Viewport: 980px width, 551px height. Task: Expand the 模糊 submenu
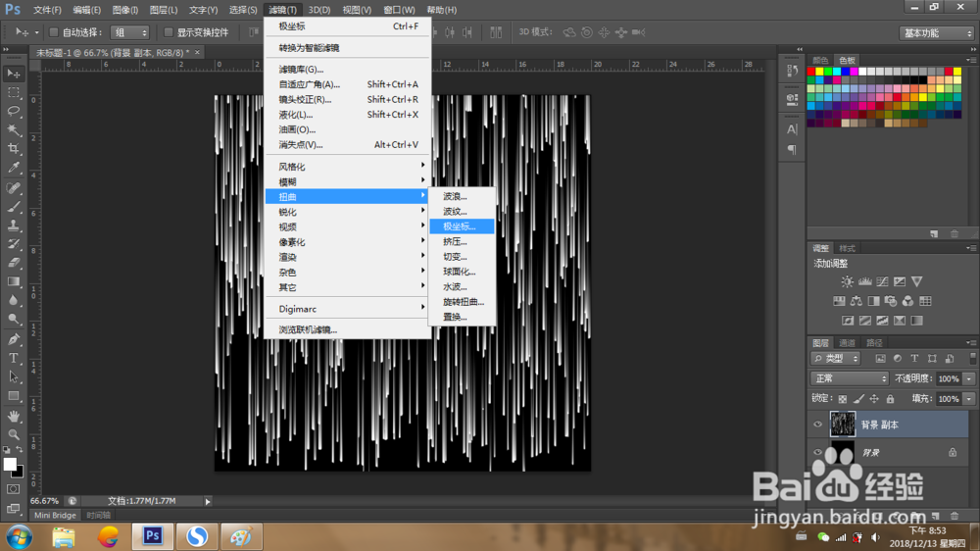tap(348, 181)
